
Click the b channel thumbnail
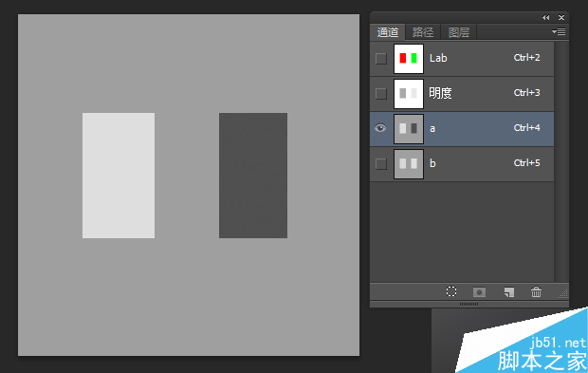click(409, 164)
